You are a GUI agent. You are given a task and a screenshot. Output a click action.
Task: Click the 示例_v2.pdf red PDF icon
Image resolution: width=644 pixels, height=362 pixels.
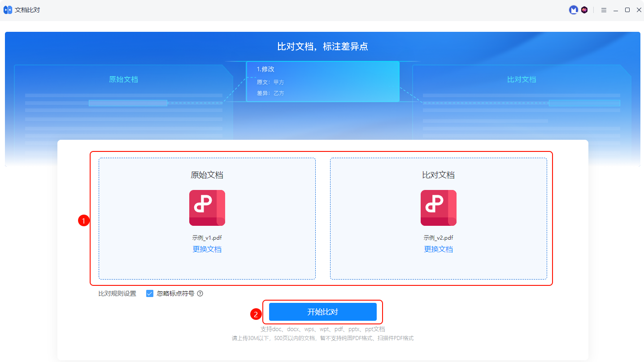click(438, 208)
